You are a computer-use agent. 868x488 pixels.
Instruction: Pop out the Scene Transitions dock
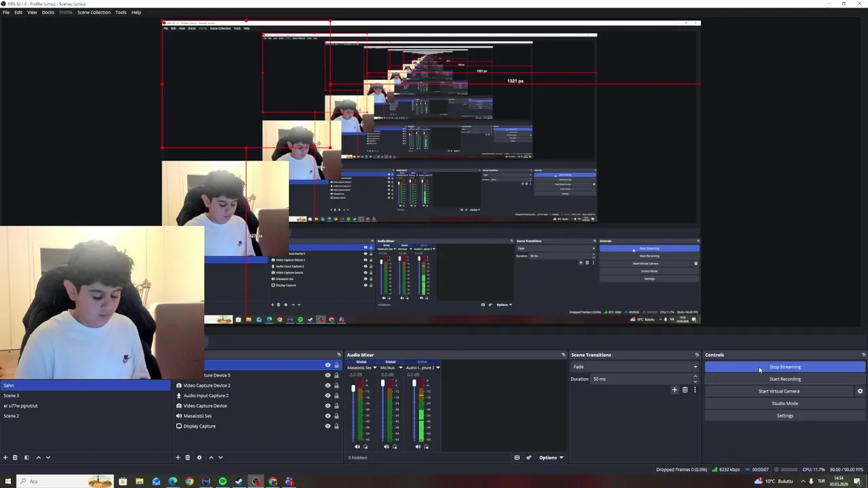tap(696, 354)
